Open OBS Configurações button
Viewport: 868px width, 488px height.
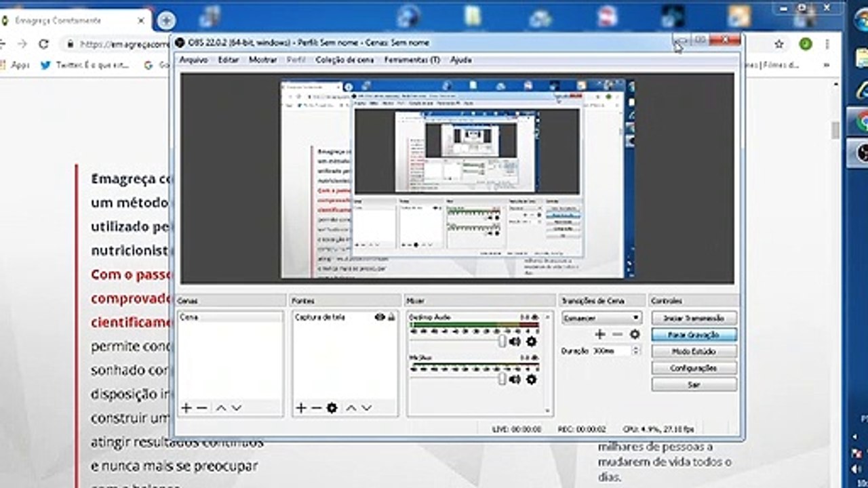(694, 368)
